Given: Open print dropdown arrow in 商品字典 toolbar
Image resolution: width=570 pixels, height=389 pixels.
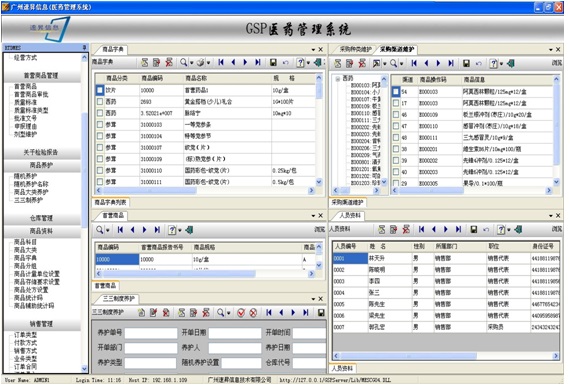Looking at the screenshot, I should (209, 63).
